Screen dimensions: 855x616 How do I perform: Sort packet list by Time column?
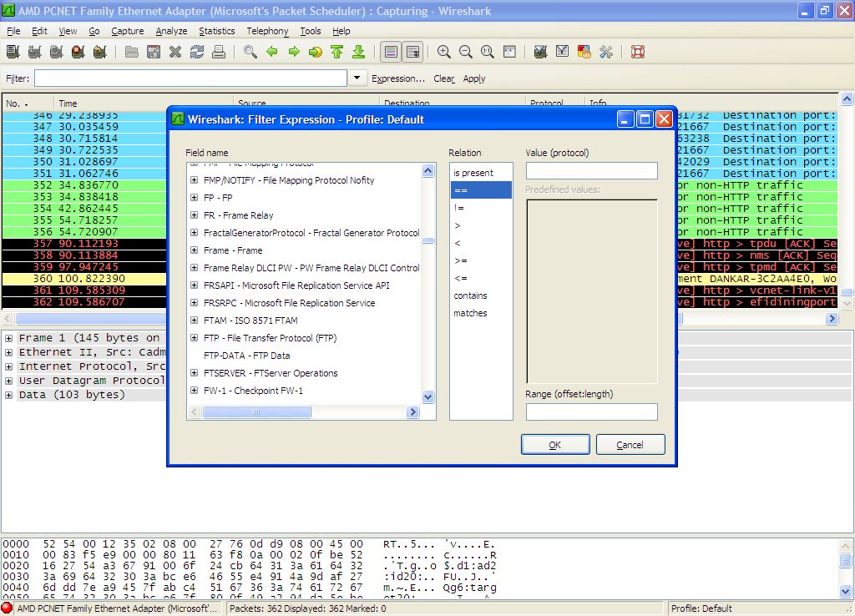(x=144, y=103)
